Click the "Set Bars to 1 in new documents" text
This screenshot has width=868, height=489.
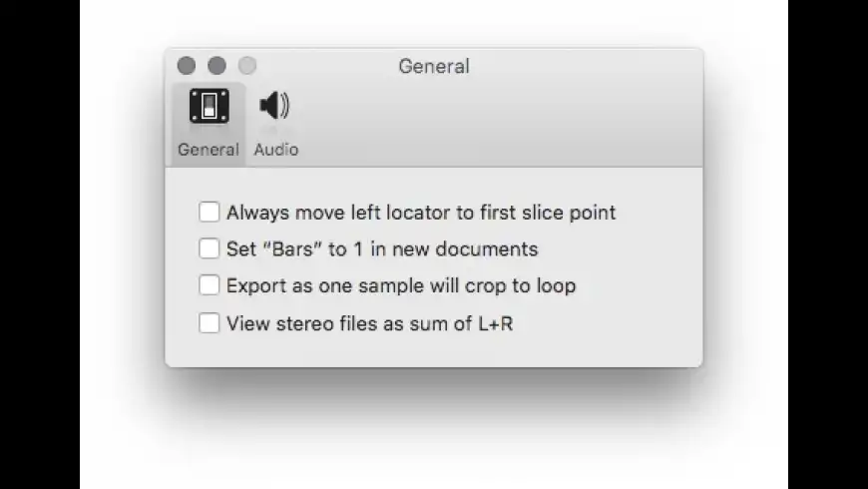[382, 249]
